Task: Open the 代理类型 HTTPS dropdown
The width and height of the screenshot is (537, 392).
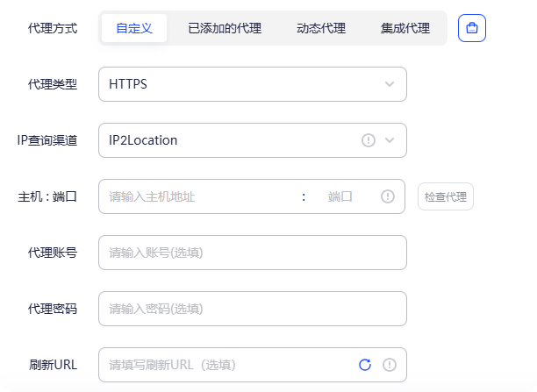Action: tap(253, 84)
